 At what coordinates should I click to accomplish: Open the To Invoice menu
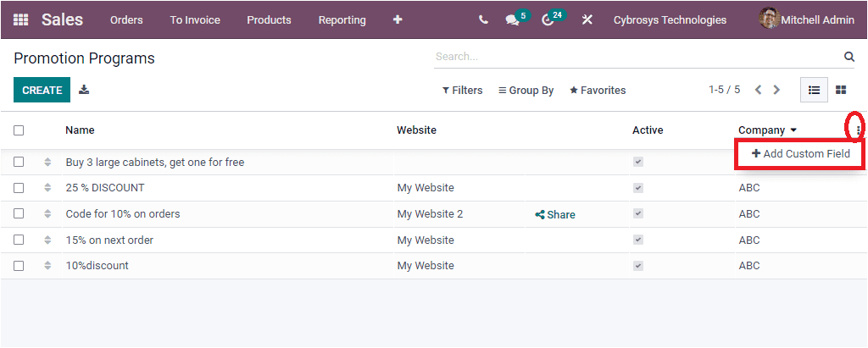tap(195, 20)
